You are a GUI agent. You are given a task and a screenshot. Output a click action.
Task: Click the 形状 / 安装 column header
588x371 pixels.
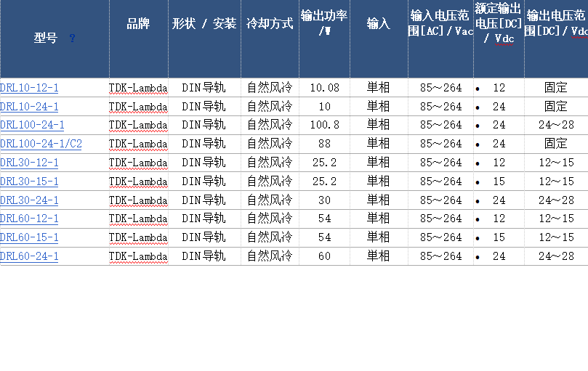point(204,24)
